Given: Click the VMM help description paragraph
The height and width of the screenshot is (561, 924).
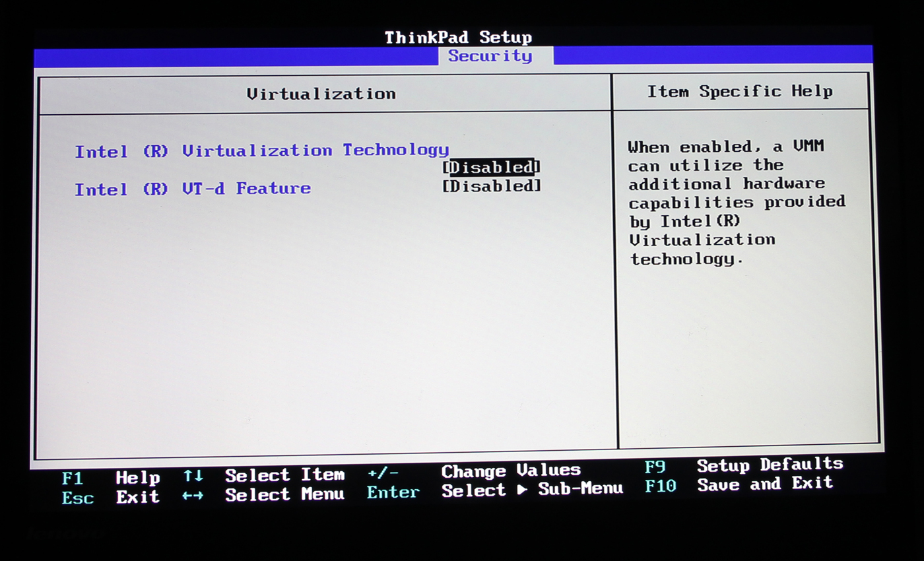Looking at the screenshot, I should [x=737, y=203].
